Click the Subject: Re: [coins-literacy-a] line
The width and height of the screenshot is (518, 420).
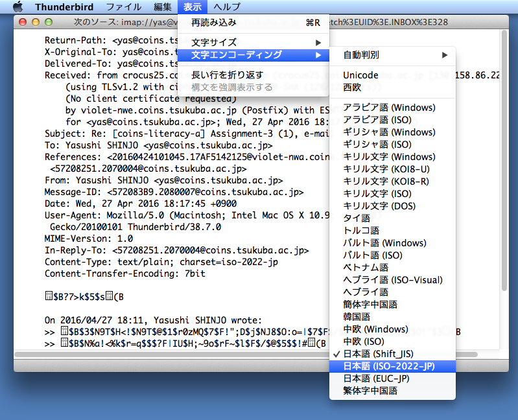[187, 134]
